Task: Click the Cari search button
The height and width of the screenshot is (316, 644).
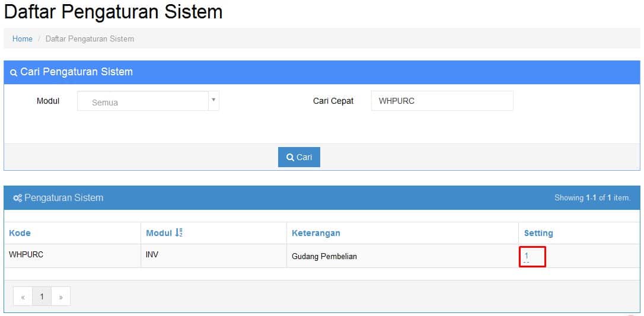Action: pos(299,157)
